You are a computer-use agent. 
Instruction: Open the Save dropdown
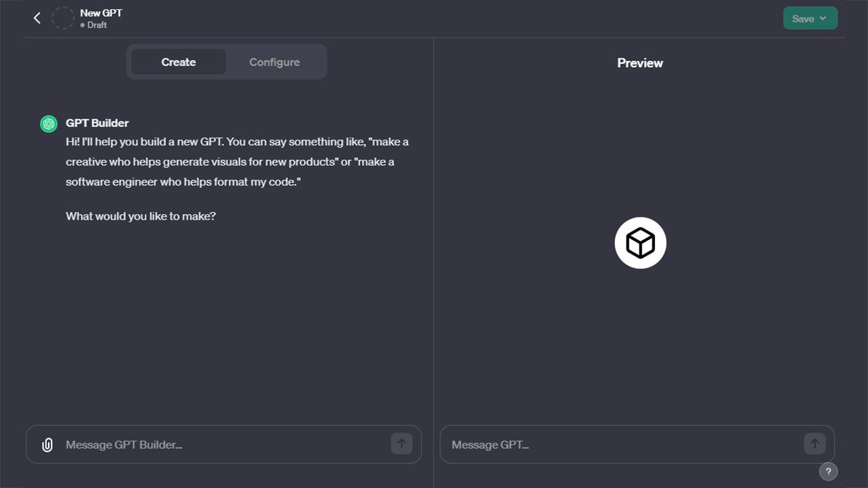pyautogui.click(x=810, y=18)
